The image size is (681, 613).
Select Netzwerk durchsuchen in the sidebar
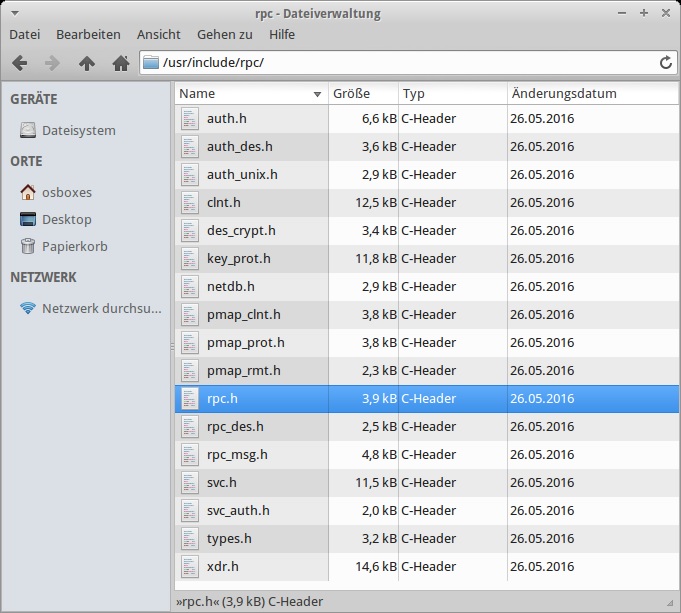[x=100, y=308]
